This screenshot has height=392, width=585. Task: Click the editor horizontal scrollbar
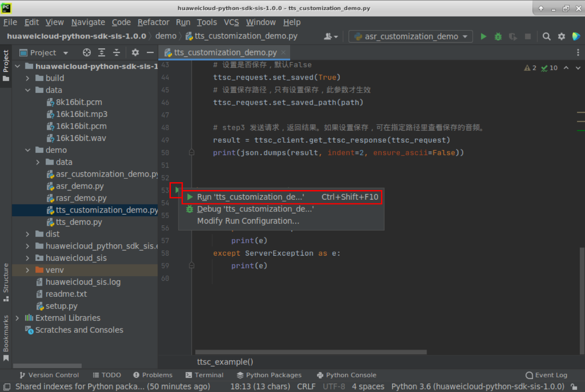311,352
